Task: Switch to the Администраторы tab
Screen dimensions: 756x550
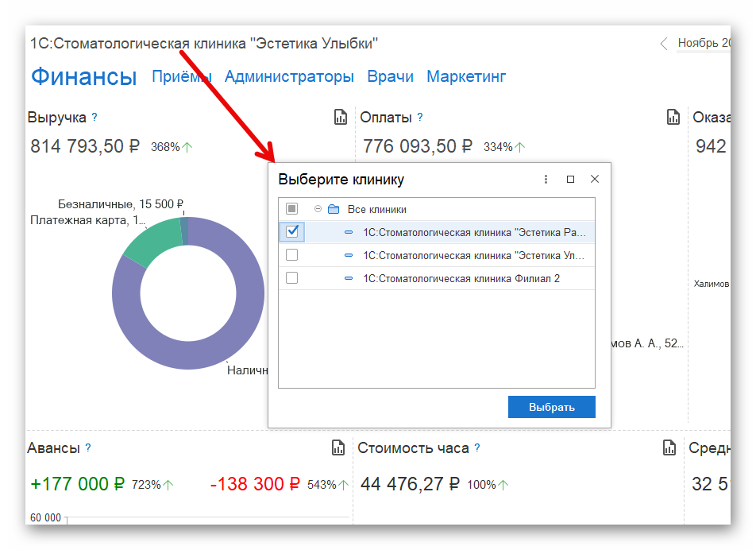Action: point(289,76)
